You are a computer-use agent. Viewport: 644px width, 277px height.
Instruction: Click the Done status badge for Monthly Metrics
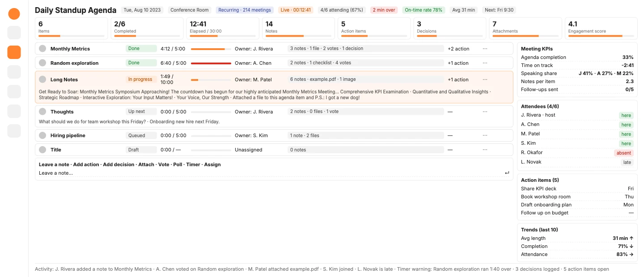tap(141, 49)
